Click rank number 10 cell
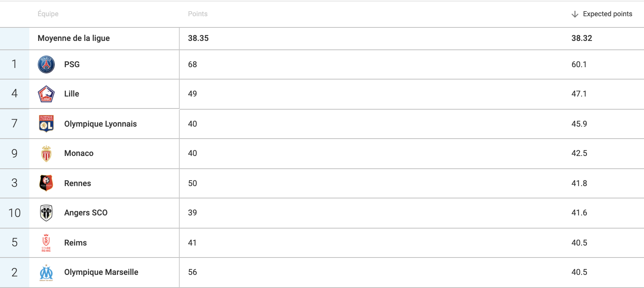 click(15, 213)
